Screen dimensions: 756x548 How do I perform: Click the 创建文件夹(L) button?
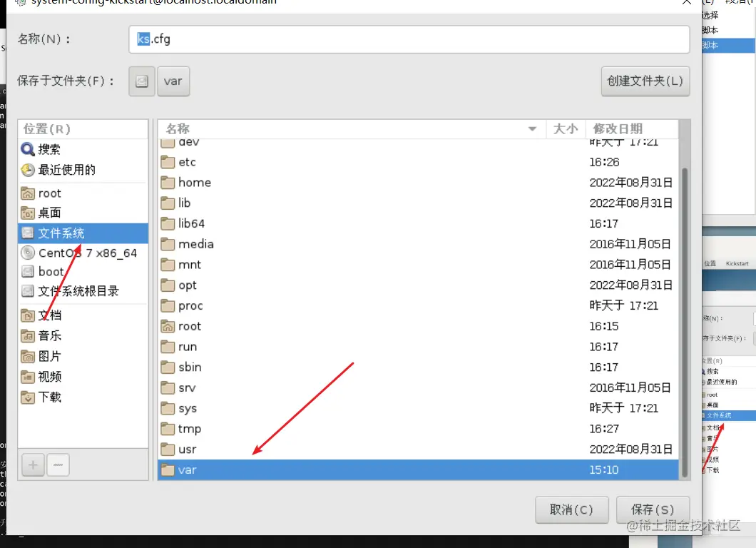[x=645, y=81]
